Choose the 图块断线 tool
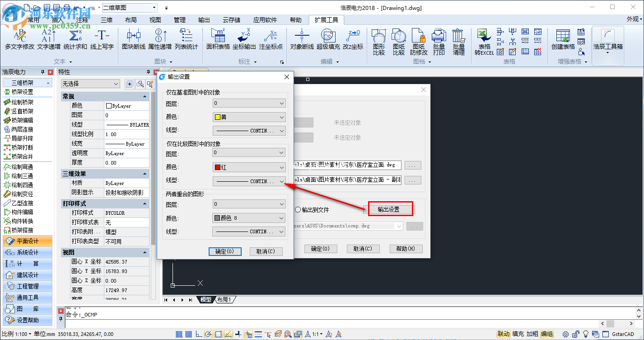Image resolution: width=644 pixels, height=340 pixels. pyautogui.click(x=134, y=39)
